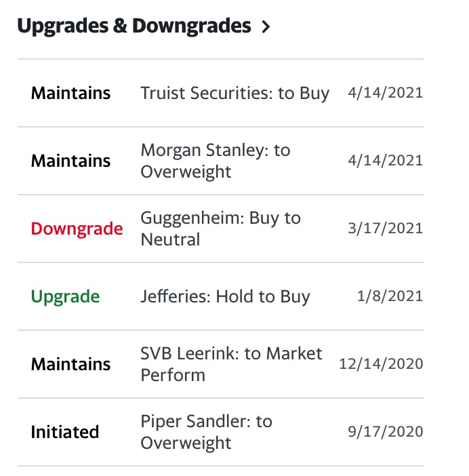Open the Upgrades & Downgrades heading link
This screenshot has height=476, width=469.
point(134,26)
